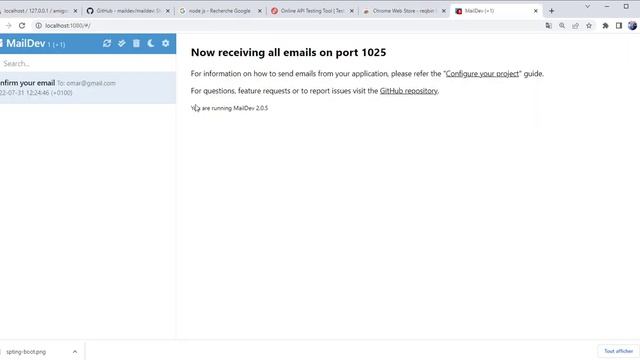Close the MailDev browser tab
This screenshot has height=360, width=640.
[x=536, y=11]
